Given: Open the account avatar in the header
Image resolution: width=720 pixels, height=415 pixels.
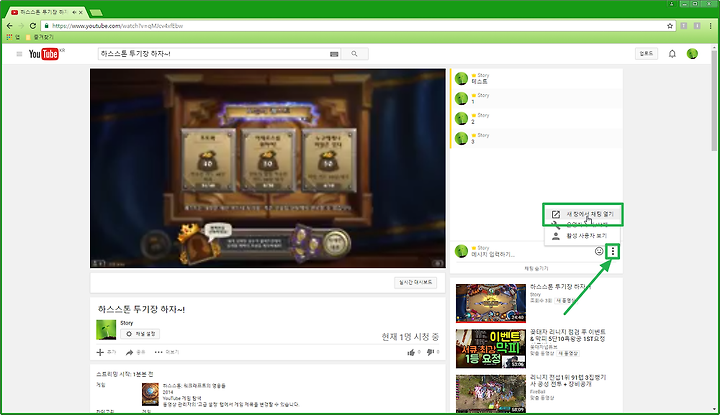Looking at the screenshot, I should pos(692,54).
